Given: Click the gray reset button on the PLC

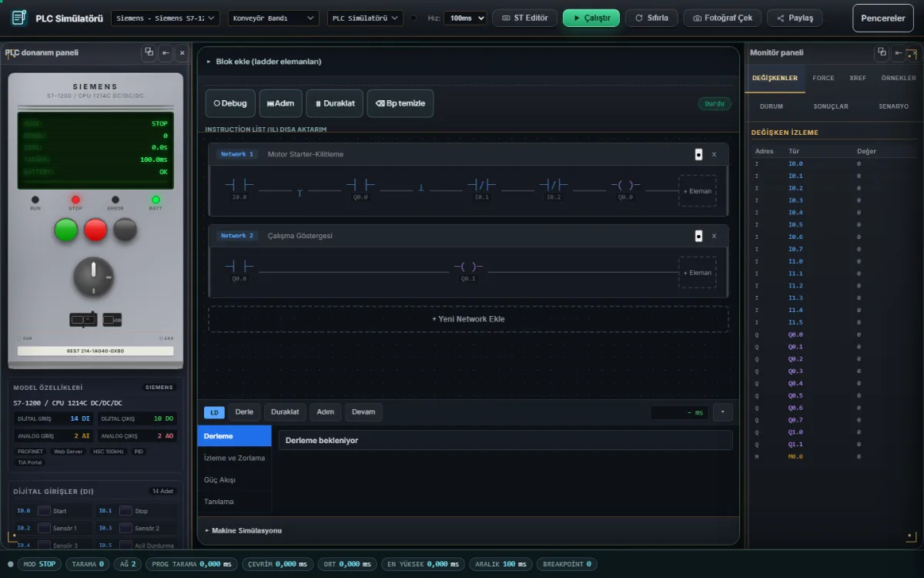Looking at the screenshot, I should 125,230.
